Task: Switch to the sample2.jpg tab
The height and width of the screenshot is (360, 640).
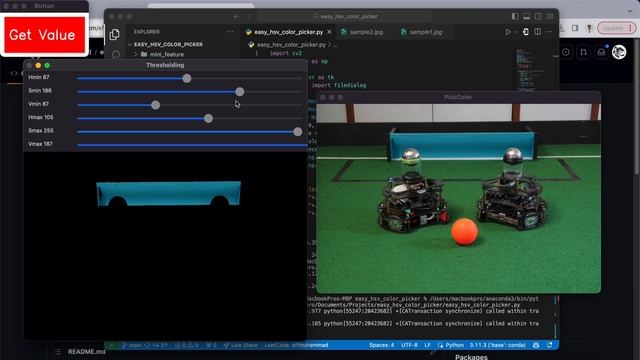Action: (366, 32)
